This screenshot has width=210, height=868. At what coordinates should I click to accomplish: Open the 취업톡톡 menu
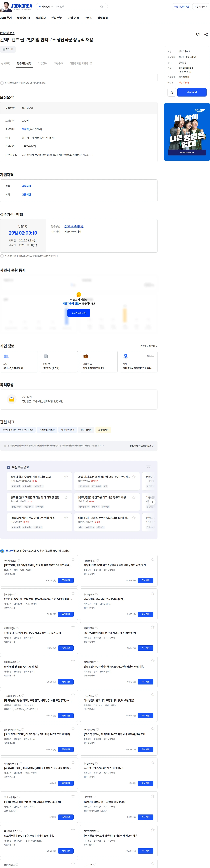103,18
